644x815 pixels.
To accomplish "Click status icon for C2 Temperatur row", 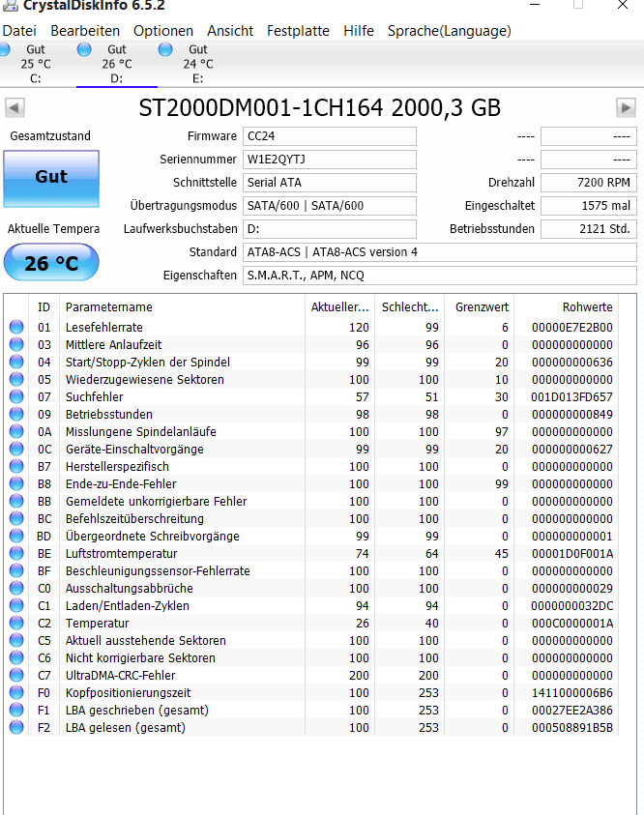I will pos(16,623).
